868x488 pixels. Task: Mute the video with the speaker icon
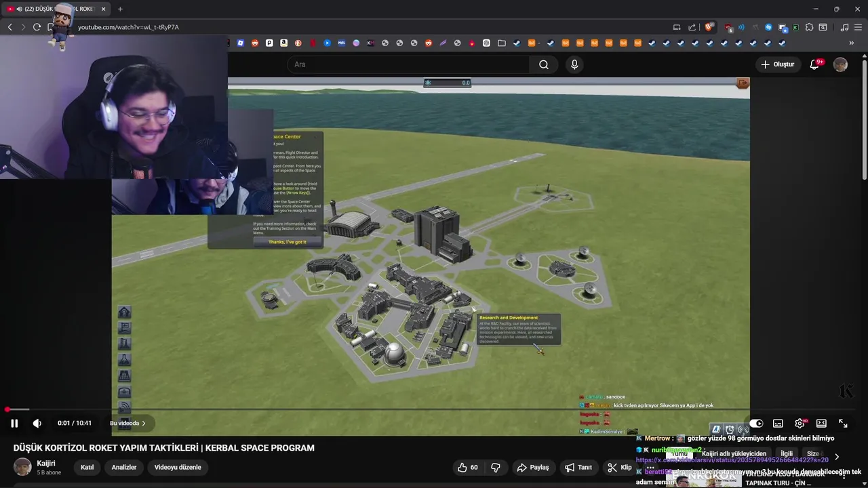[x=37, y=423]
